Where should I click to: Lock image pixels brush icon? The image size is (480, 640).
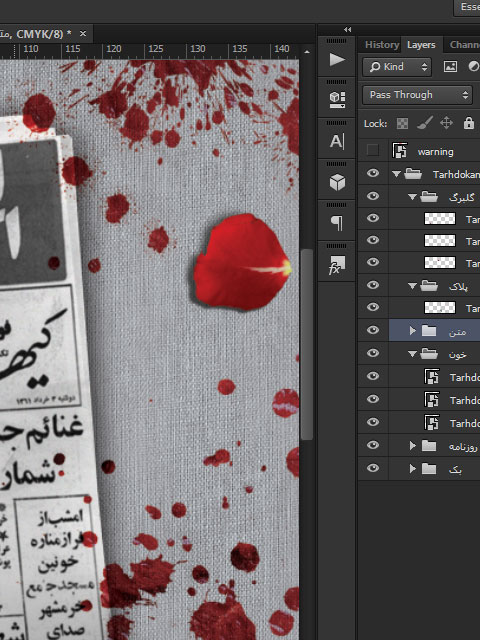click(424, 123)
